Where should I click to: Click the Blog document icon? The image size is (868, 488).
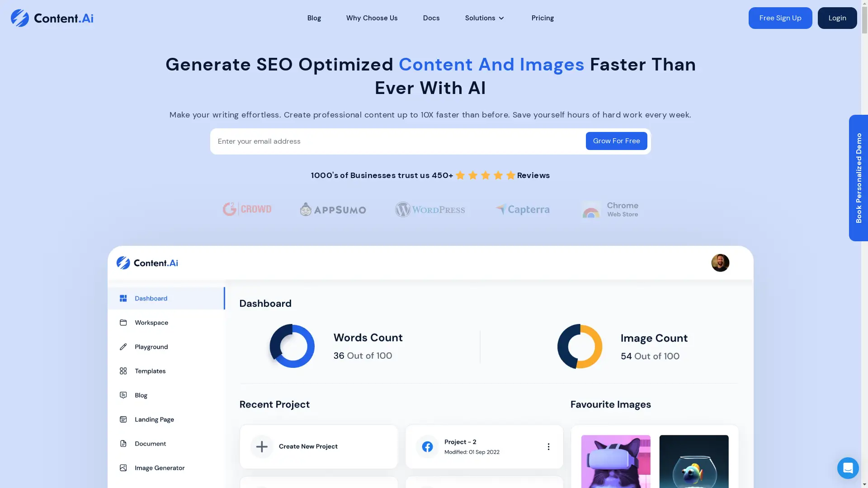coord(123,394)
